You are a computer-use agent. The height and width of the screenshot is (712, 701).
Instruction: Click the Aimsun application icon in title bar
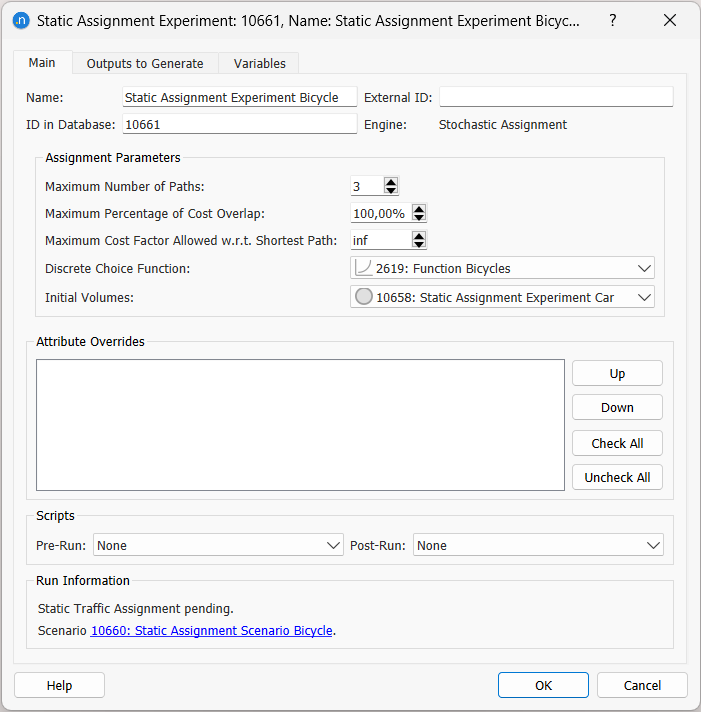[x=21, y=20]
